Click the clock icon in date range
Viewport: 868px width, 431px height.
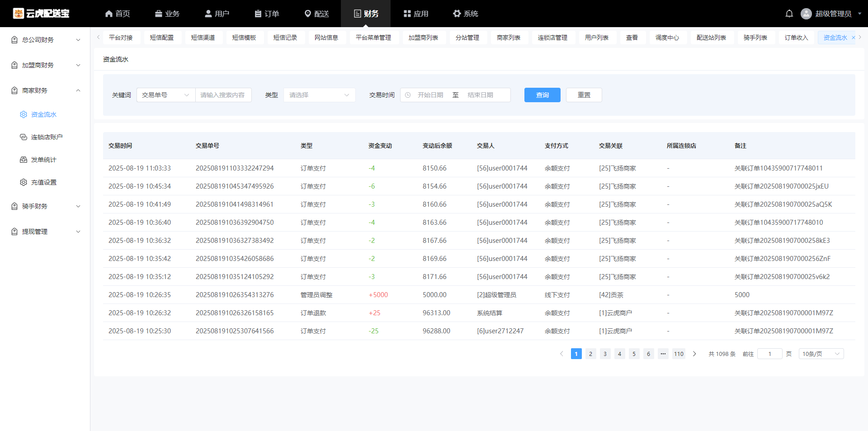click(408, 95)
